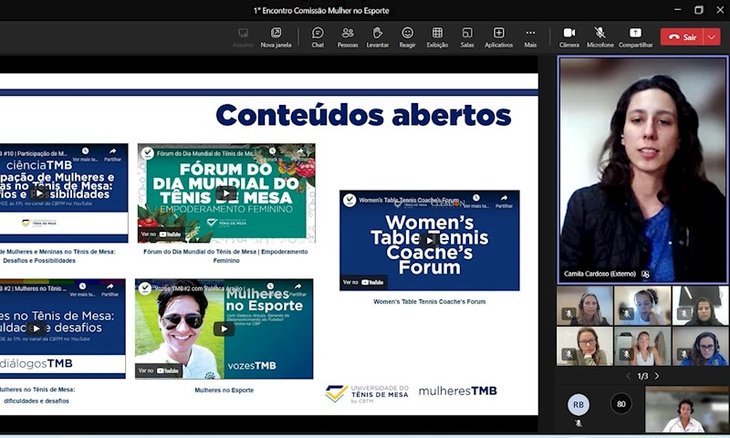Click the 'Fórum do Dia Mundial do Tênis de Mesa' caption
730x438 pixels.
pos(225,256)
